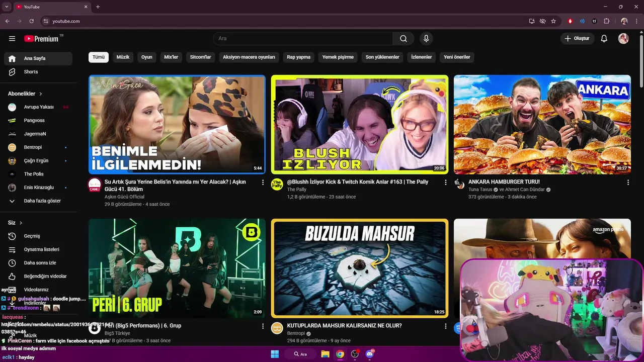Expand the Siz section chevron

(21, 223)
